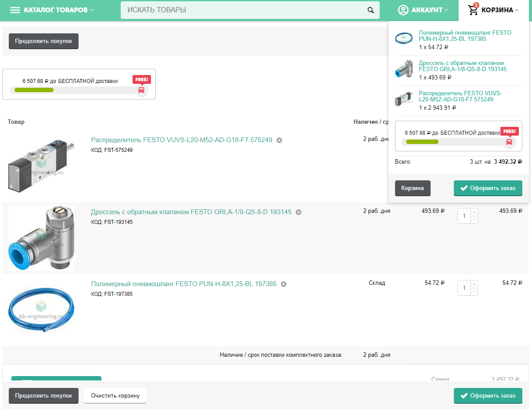Click the red truck icon in cart dropdown
532x409 pixels.
tap(509, 142)
